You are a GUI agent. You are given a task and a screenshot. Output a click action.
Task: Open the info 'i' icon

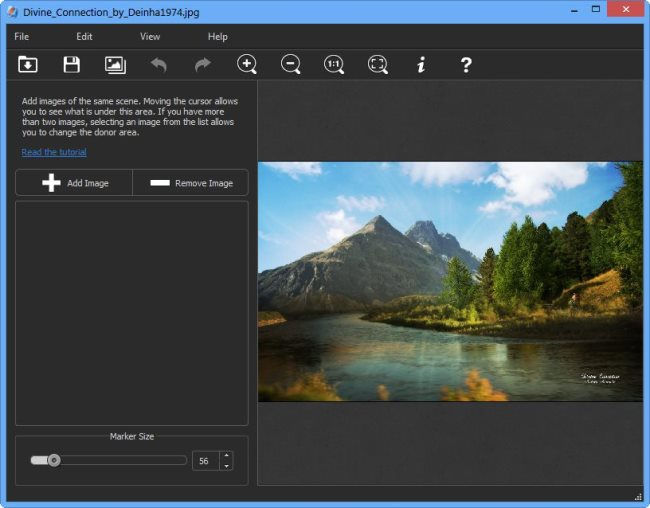click(421, 65)
